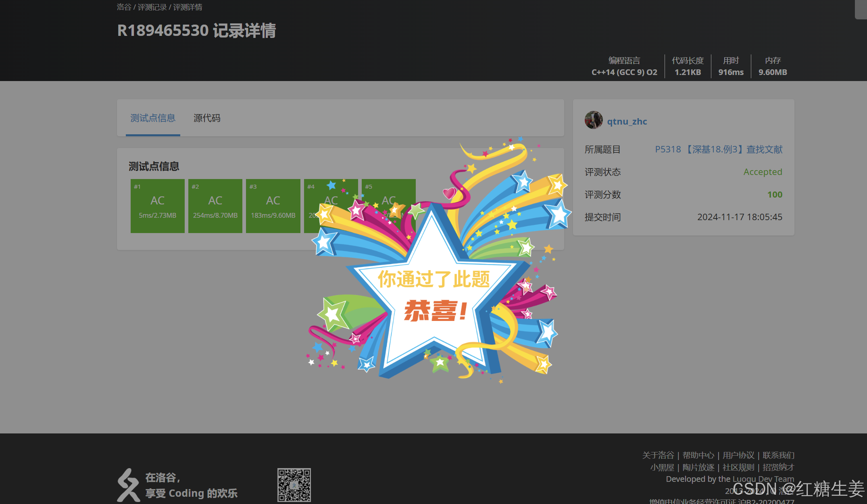
Task: Open test case #1 AC block
Action: point(157,206)
